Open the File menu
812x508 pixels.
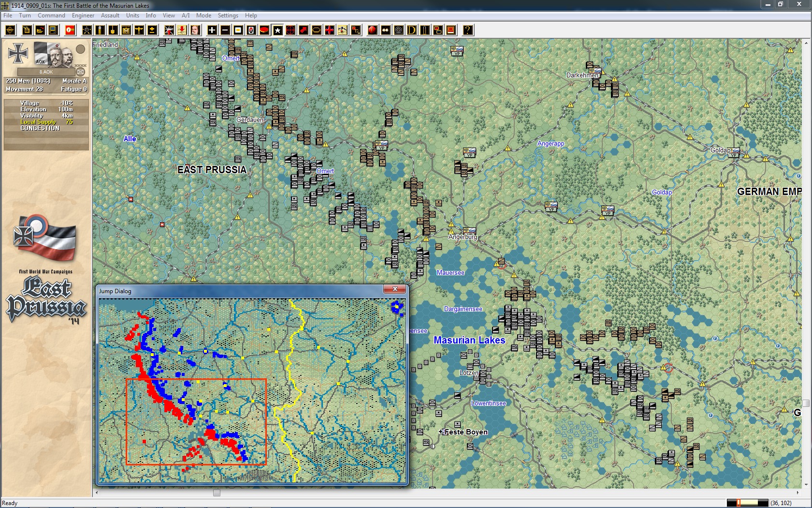tap(8, 15)
